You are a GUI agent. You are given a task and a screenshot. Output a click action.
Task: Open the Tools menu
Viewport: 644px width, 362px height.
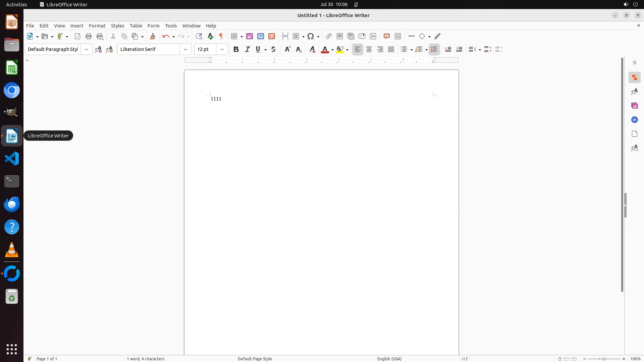tap(171, 26)
